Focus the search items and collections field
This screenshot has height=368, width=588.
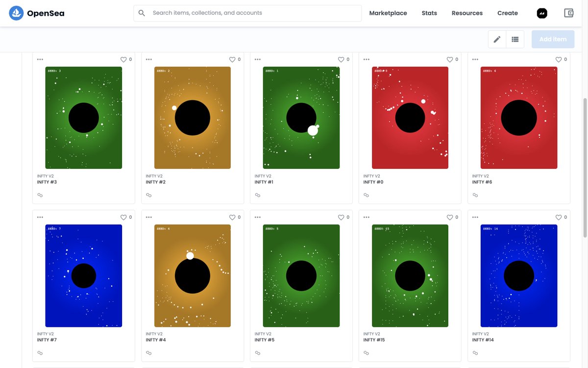pyautogui.click(x=247, y=13)
